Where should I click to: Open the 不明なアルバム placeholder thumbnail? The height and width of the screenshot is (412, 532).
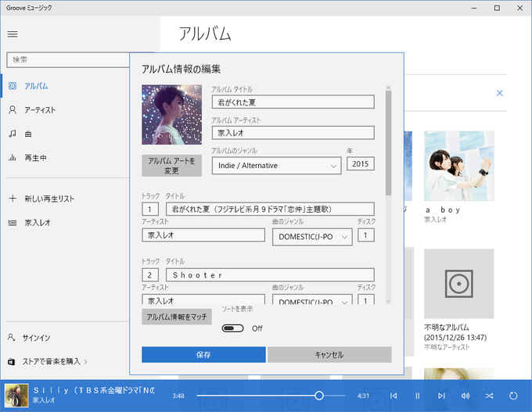click(459, 284)
